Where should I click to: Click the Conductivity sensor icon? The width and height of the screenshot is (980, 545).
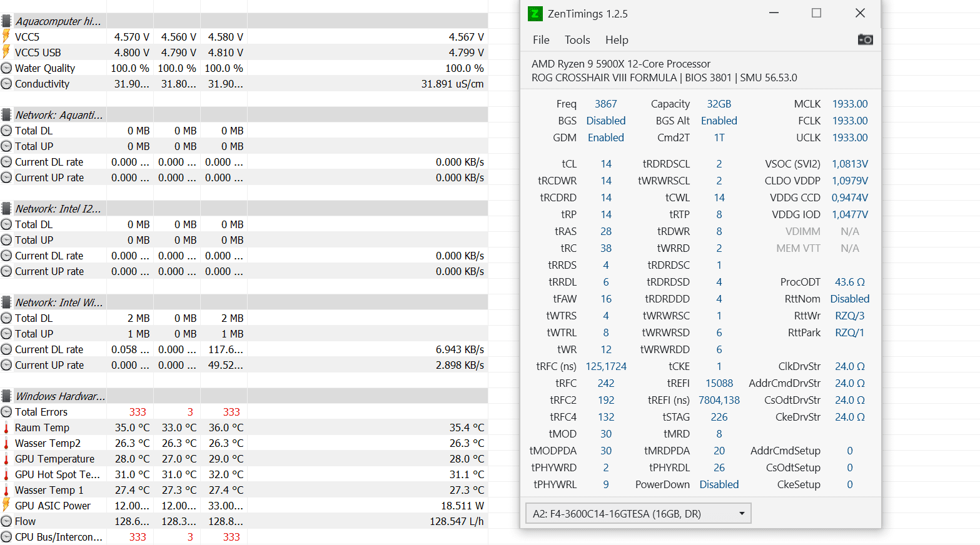pos(6,84)
